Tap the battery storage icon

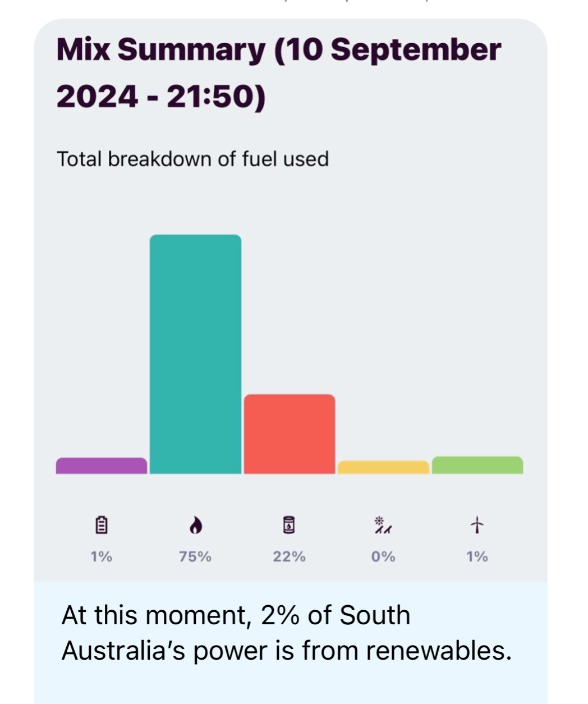click(x=102, y=525)
